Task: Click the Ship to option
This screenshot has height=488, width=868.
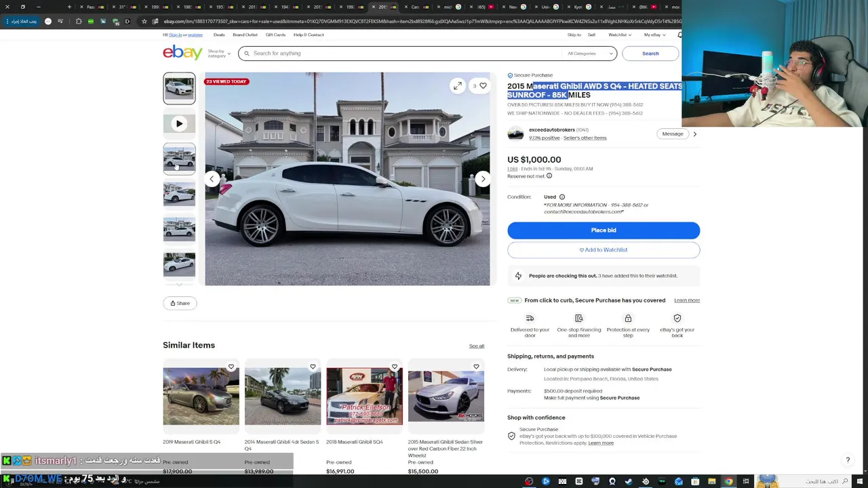Action: 574,35
